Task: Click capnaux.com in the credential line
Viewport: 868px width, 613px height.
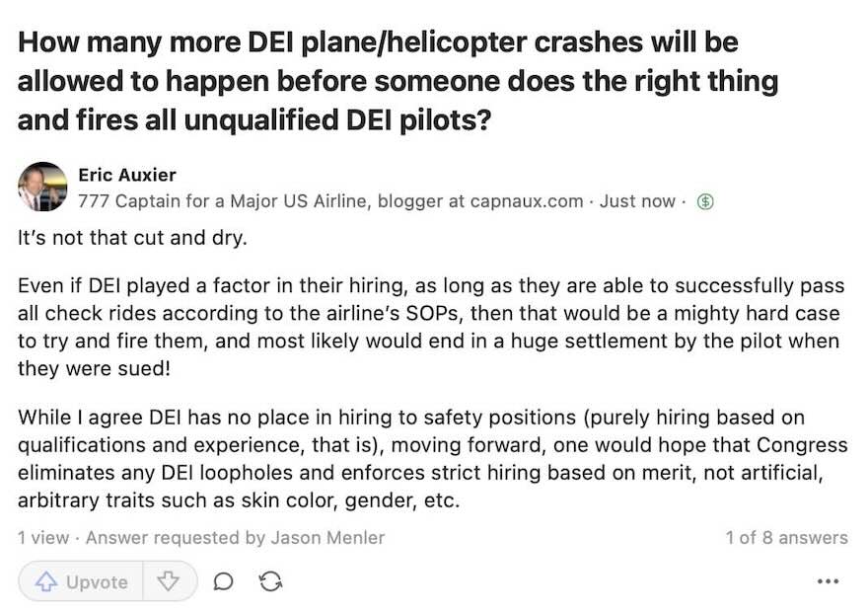Action: point(527,201)
